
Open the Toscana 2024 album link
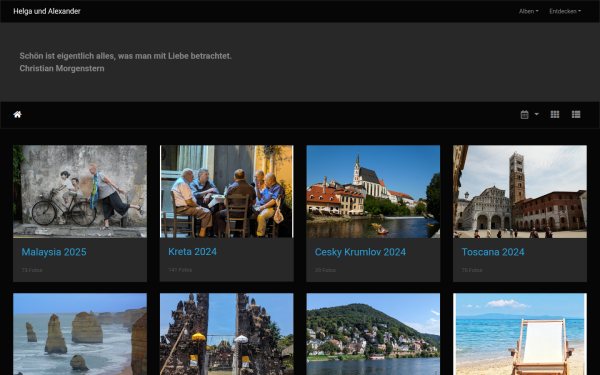pos(493,252)
